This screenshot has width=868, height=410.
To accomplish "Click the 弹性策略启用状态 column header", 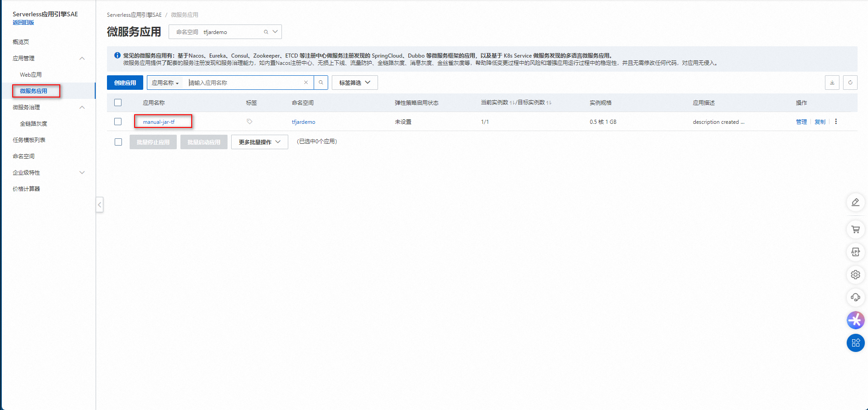I will (x=417, y=103).
